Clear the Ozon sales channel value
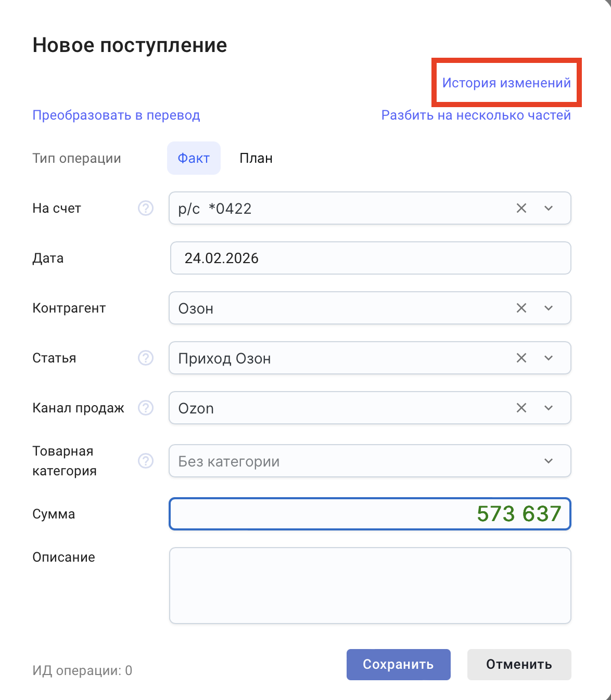The height and width of the screenshot is (700, 611). (x=521, y=408)
